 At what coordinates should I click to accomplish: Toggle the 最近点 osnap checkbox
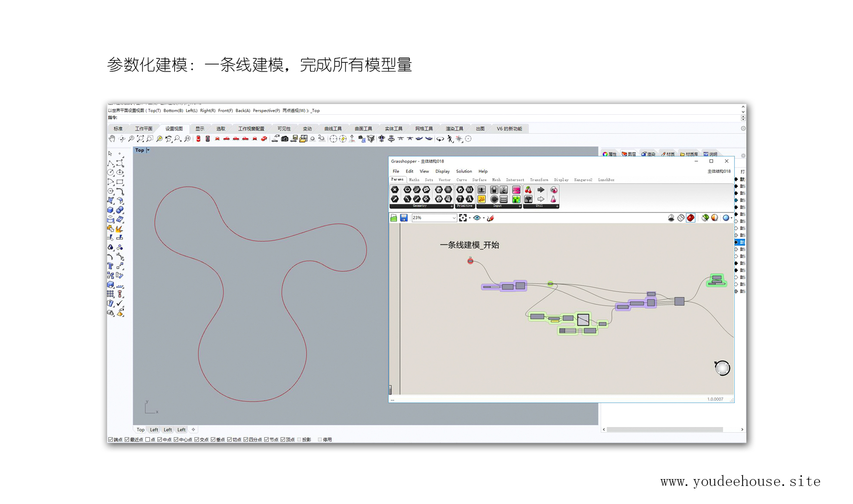pyautogui.click(x=127, y=440)
